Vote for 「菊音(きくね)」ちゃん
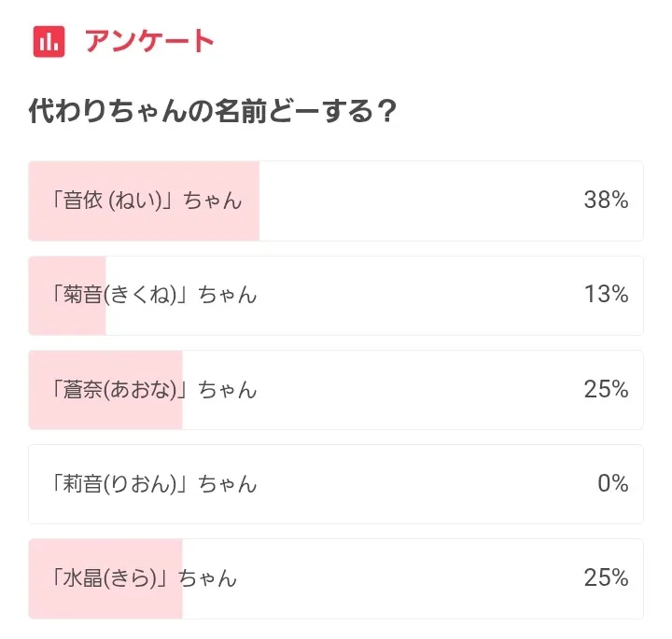Image resolution: width=672 pixels, height=639 pixels. coord(155,296)
